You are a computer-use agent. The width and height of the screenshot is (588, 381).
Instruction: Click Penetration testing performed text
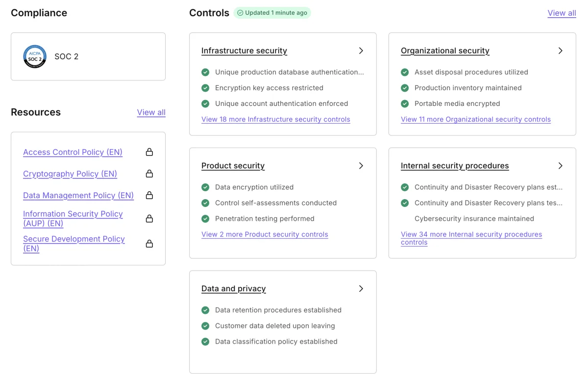pos(265,218)
